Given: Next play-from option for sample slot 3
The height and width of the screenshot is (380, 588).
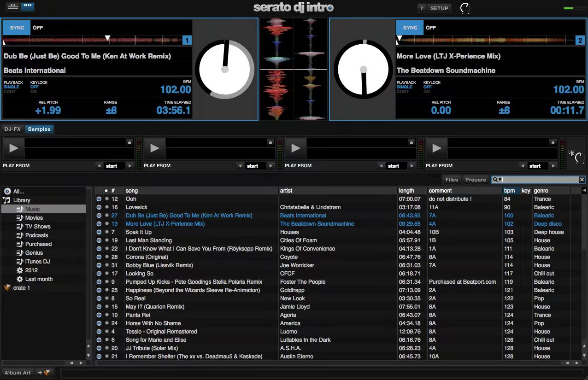Looking at the screenshot, I should [x=412, y=166].
